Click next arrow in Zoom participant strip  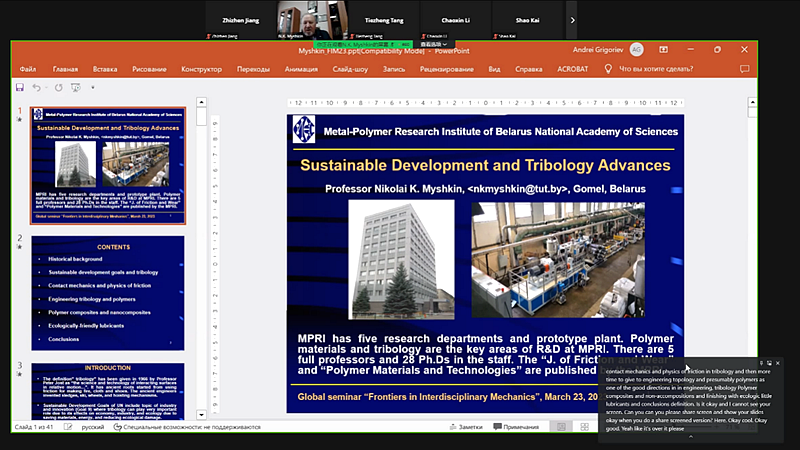click(x=572, y=20)
